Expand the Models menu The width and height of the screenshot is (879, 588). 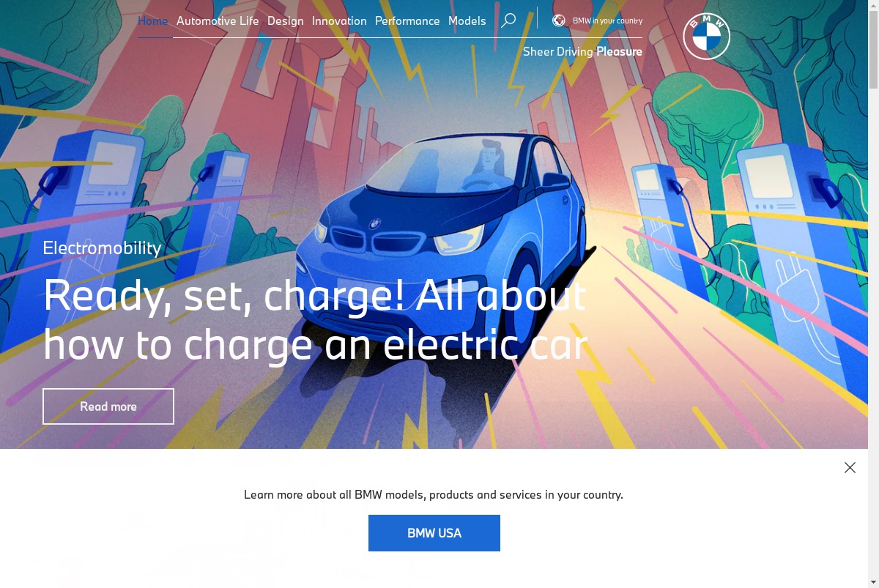point(467,21)
